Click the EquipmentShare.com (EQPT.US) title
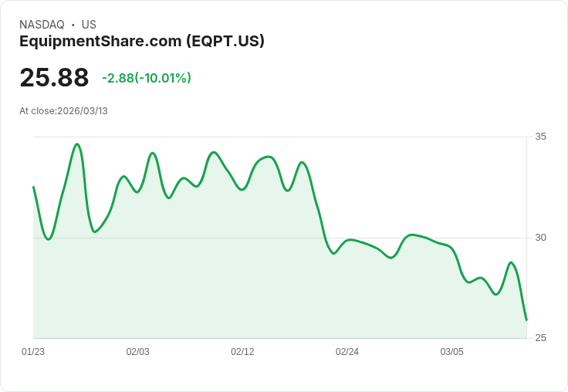Image resolution: width=568 pixels, height=392 pixels. (x=142, y=42)
